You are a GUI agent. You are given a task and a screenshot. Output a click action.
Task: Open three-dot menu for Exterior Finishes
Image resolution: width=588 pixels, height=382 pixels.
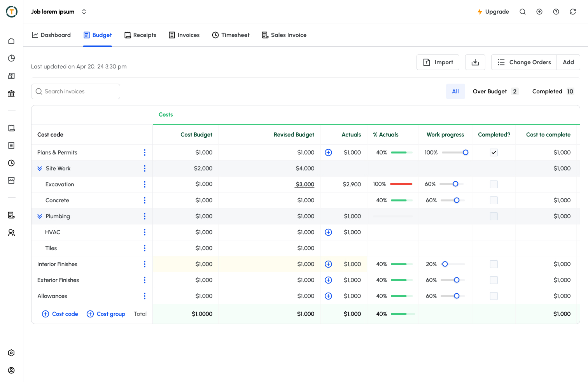pos(145,280)
